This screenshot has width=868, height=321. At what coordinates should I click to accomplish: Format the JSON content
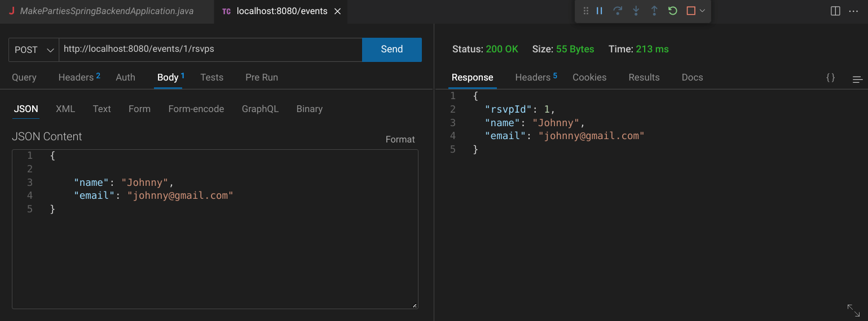pyautogui.click(x=400, y=139)
